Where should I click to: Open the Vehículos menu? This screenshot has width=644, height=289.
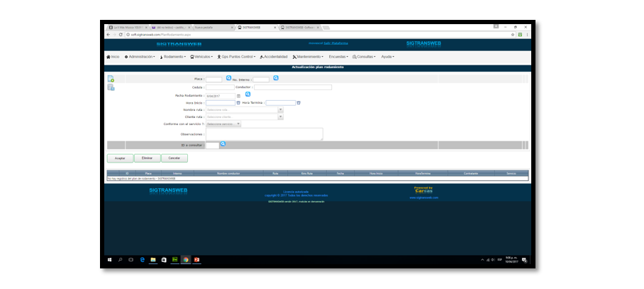[201, 57]
